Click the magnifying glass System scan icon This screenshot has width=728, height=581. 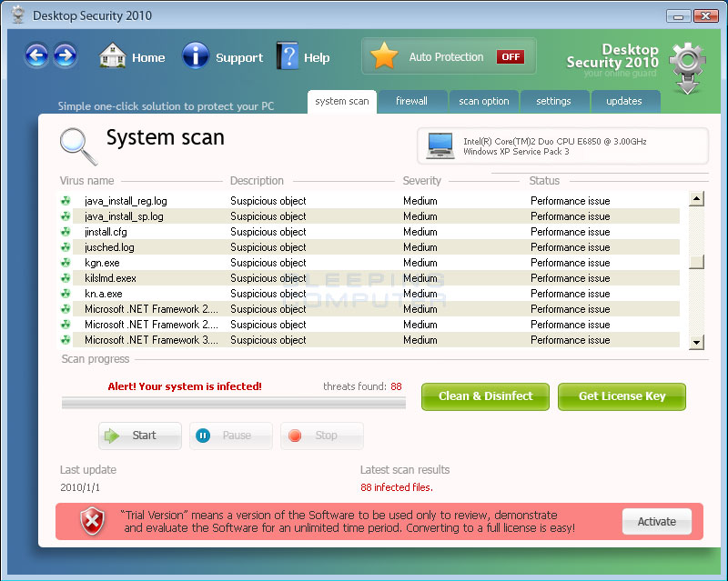pos(78,145)
